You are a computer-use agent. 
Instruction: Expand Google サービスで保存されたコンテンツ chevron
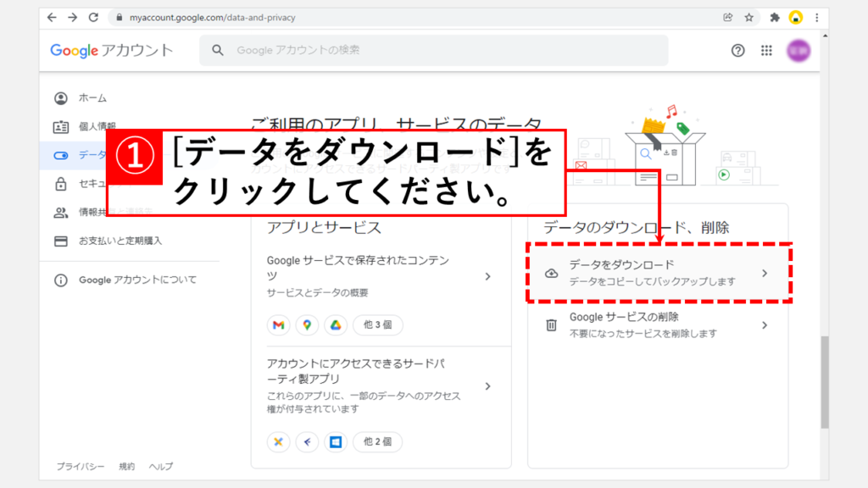[487, 276]
